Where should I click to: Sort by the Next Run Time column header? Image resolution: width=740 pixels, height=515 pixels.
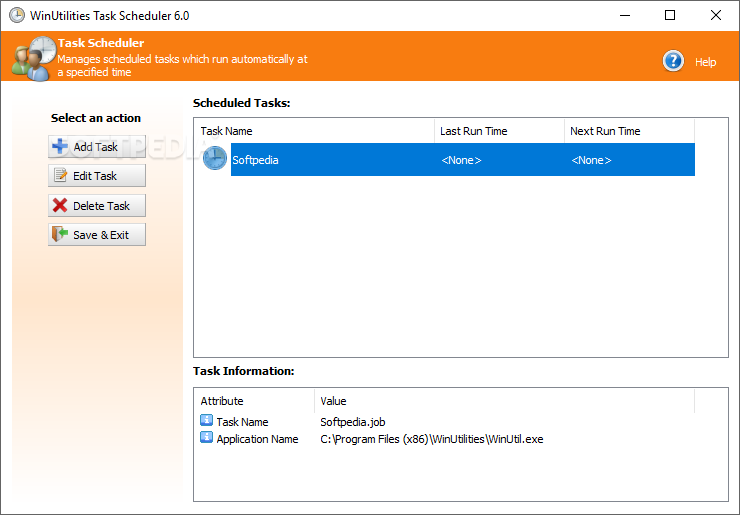pos(629,131)
